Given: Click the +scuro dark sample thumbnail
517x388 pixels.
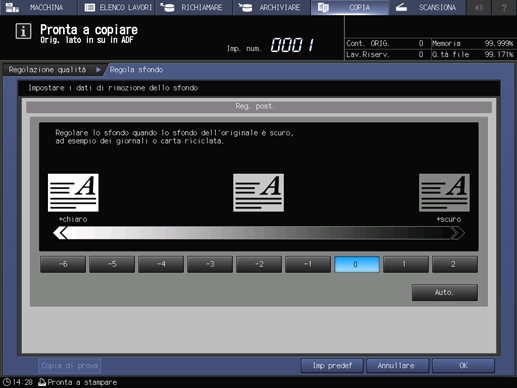Looking at the screenshot, I should click(x=444, y=192).
